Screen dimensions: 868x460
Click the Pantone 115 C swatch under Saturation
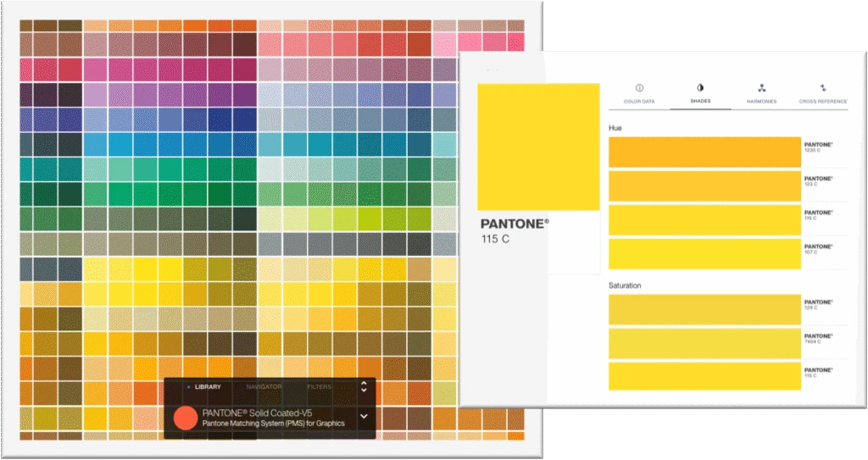point(704,376)
